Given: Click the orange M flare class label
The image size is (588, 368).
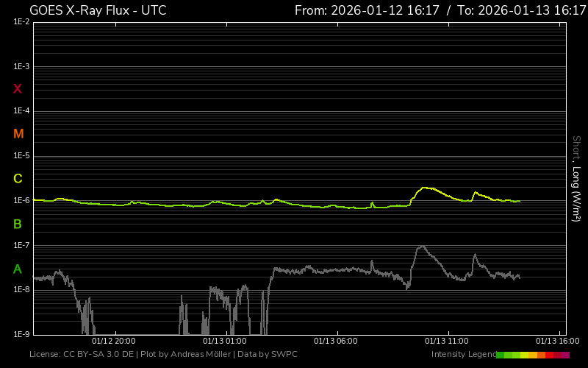Looking at the screenshot, I should (18, 134).
